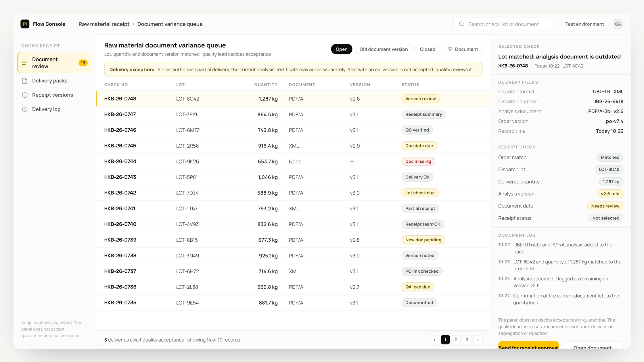This screenshot has height=362, width=644.
Task: Click the Receipt versions shield icon
Action: (x=25, y=95)
